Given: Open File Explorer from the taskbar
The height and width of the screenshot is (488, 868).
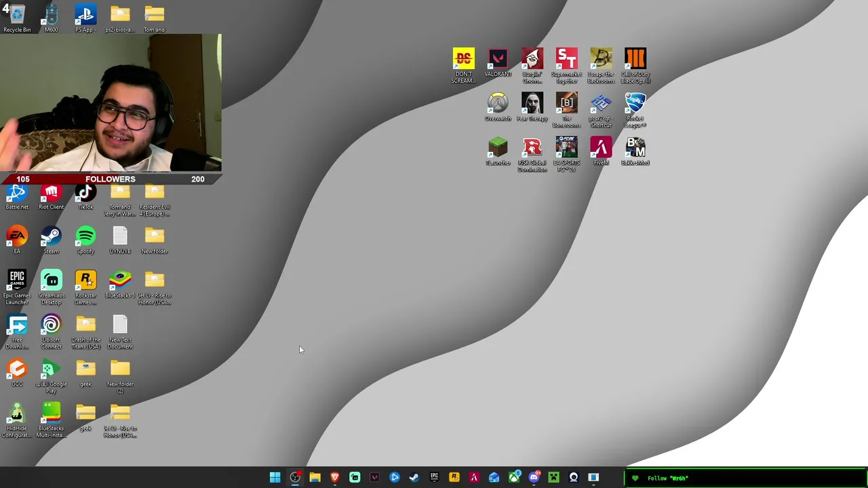Looking at the screenshot, I should click(315, 477).
